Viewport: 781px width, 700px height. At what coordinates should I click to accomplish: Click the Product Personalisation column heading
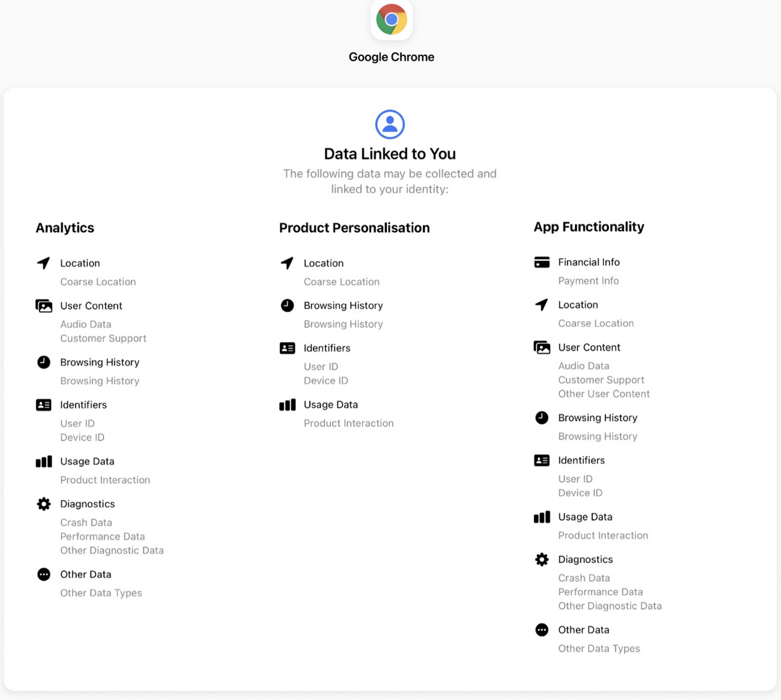[x=354, y=228]
